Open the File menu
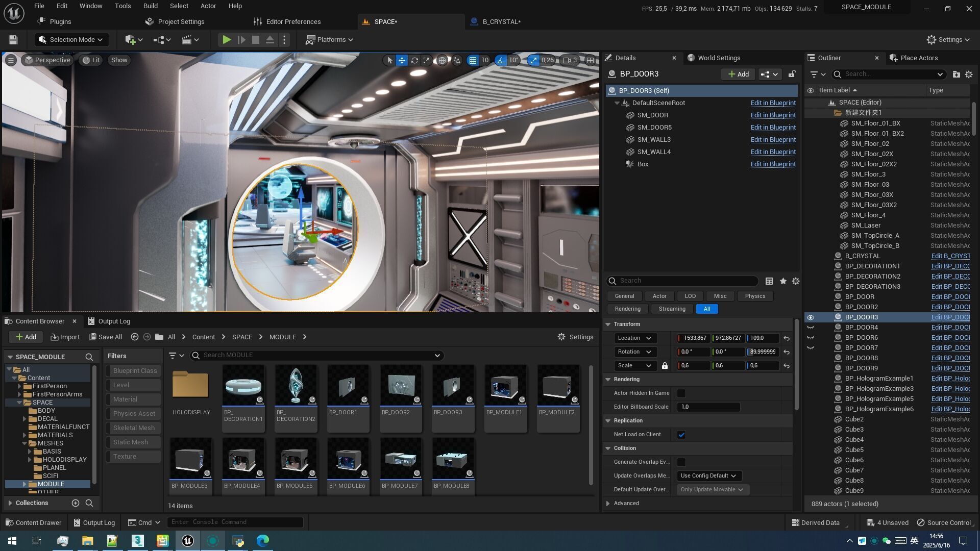This screenshot has height=551, width=980. coord(39,6)
